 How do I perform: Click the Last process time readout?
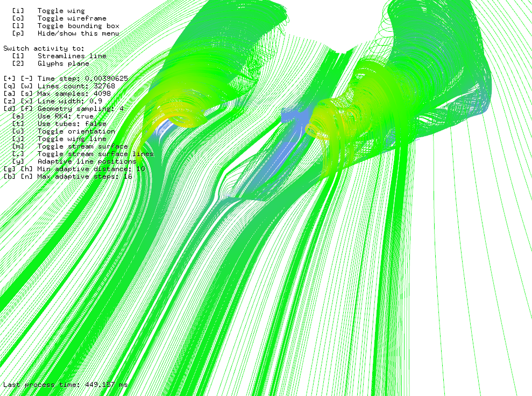(x=66, y=385)
